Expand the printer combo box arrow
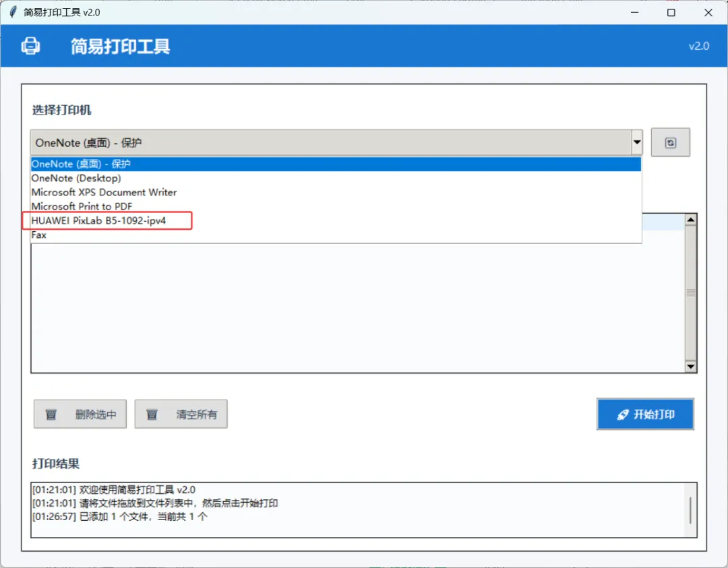 [636, 142]
